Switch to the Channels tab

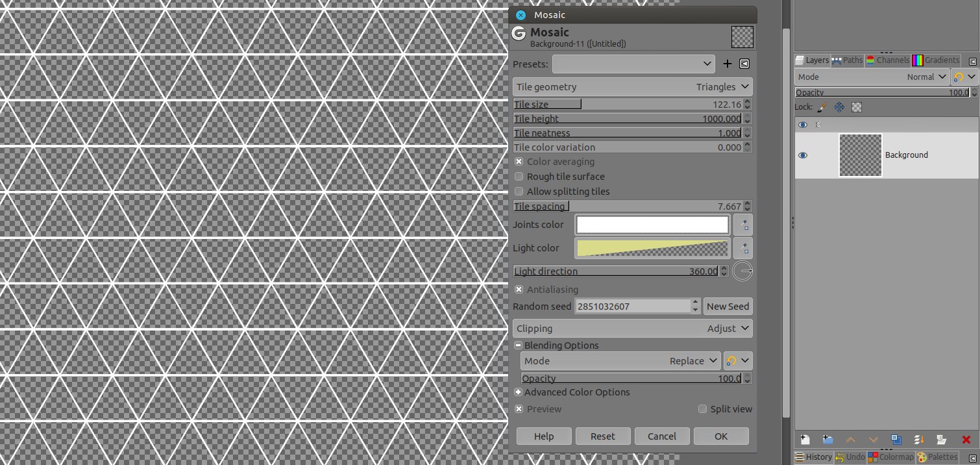887,60
